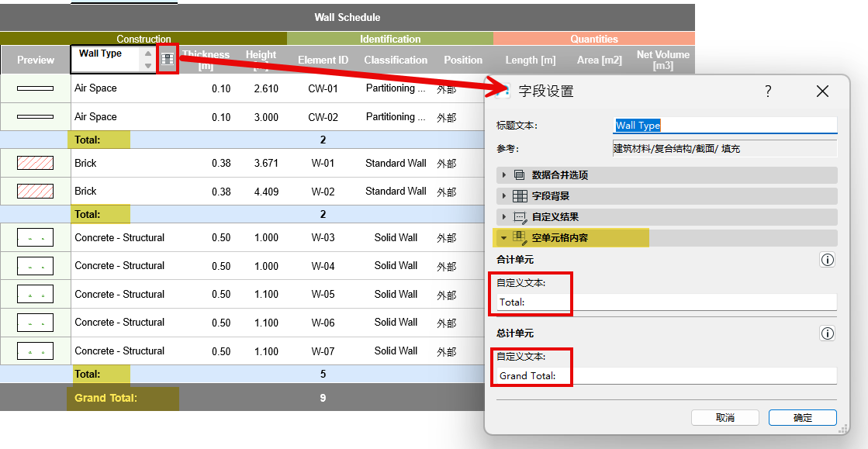
Task: Select W-06 element ID cell
Action: (x=323, y=323)
